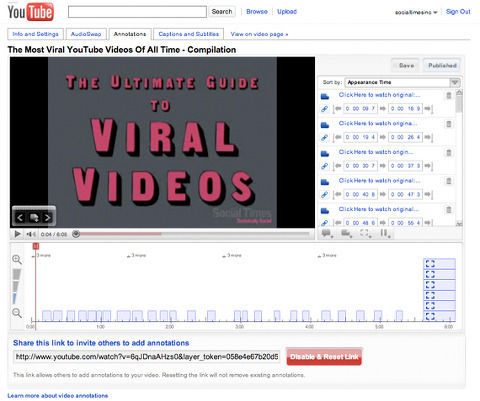Click Disable & Reset Link button
The height and width of the screenshot is (401, 480).
coord(324,357)
